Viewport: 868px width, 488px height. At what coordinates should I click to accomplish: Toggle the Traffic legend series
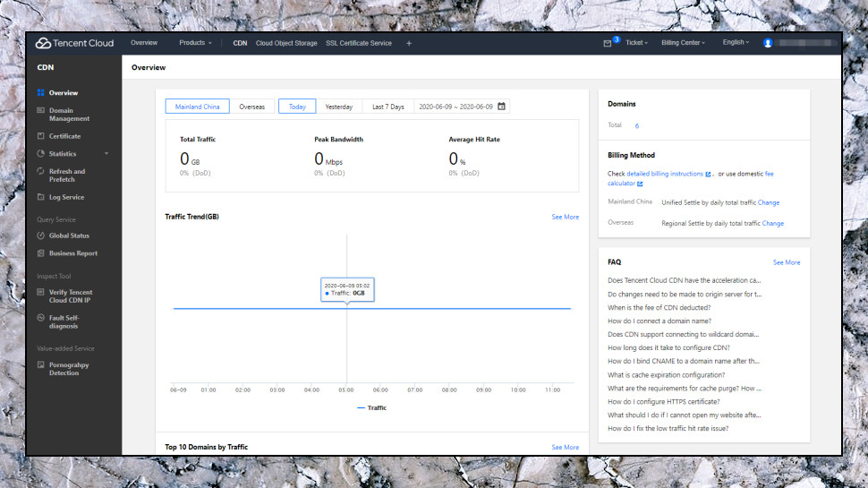[372, 407]
